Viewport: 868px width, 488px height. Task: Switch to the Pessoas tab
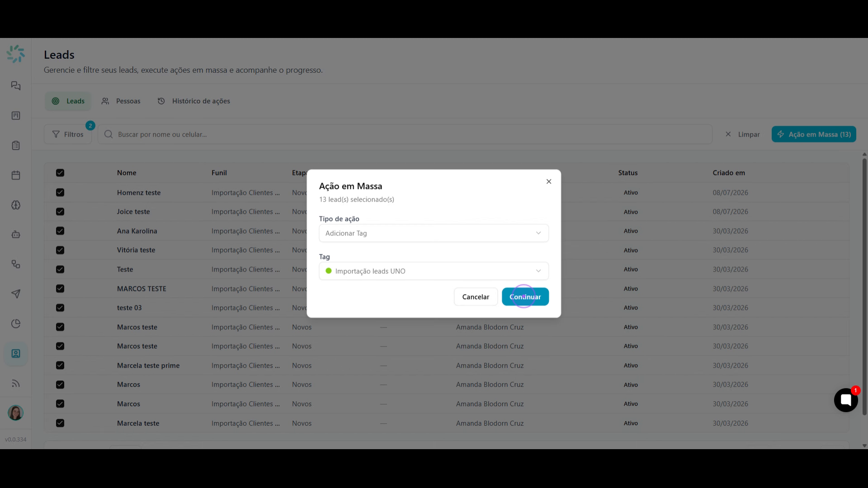coord(121,101)
